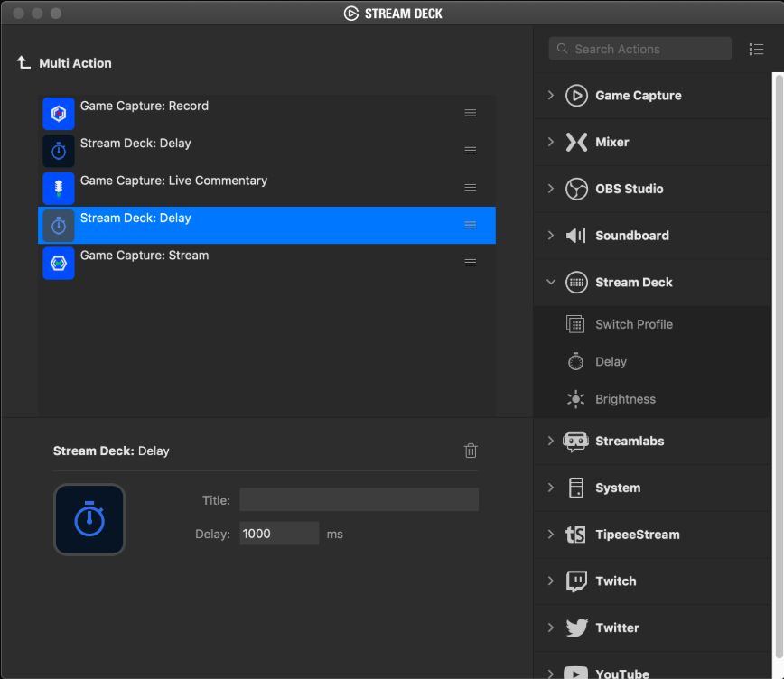Viewport: 784px width, 679px height.
Task: Click the OBS Studio category label
Action: pos(629,189)
